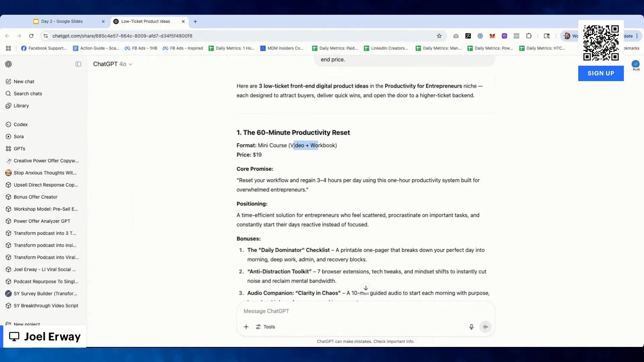Click the camera screenshot extension icon

click(456, 36)
